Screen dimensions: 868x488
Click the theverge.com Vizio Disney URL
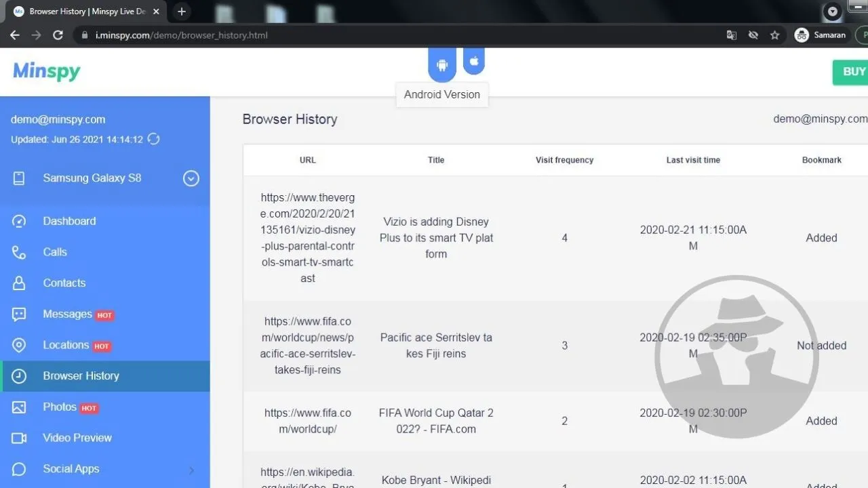click(308, 238)
